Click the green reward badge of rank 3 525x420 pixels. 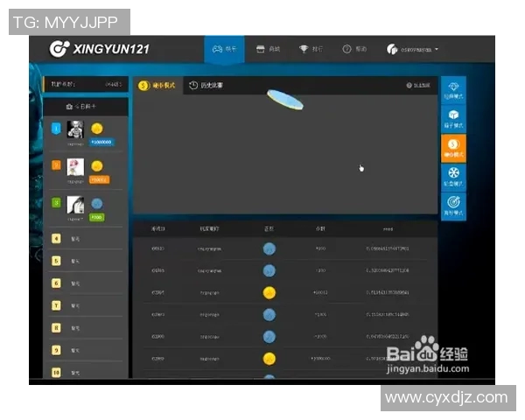pos(96,217)
